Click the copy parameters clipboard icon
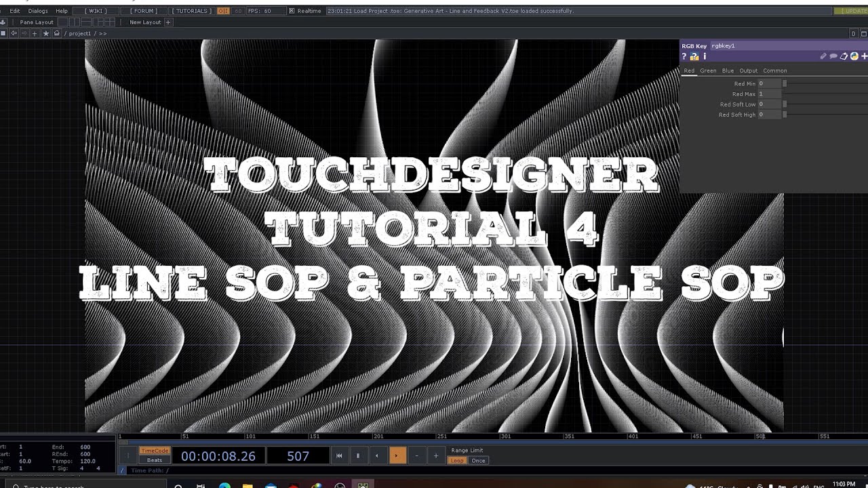 844,56
